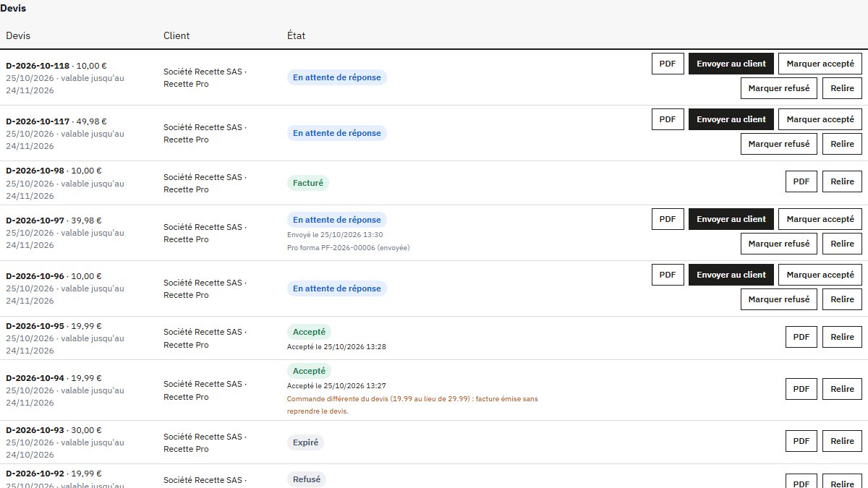The image size is (868, 488).
Task: Click the quote number D-2026-10-94
Action: tap(35, 378)
